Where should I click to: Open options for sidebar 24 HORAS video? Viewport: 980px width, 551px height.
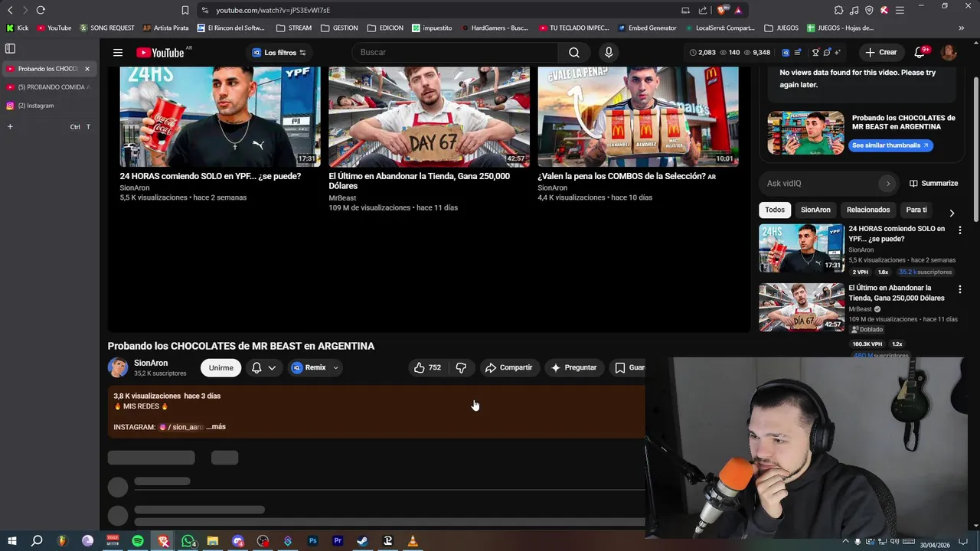click(x=959, y=230)
